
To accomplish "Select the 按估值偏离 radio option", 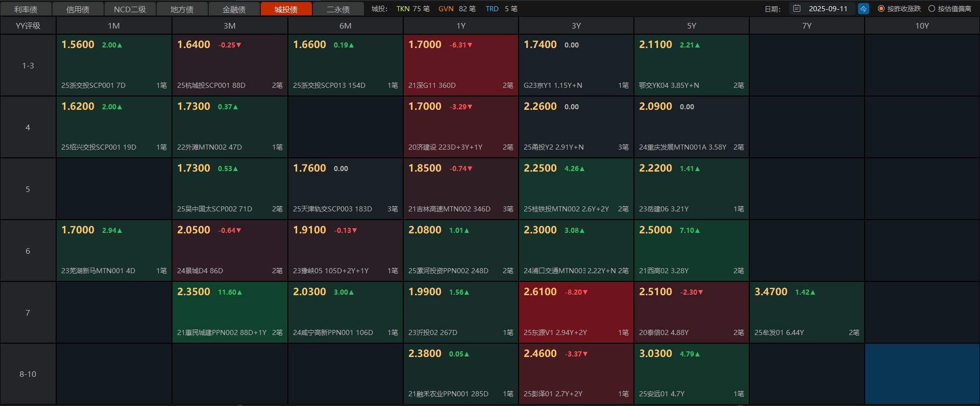I will click(949, 9).
